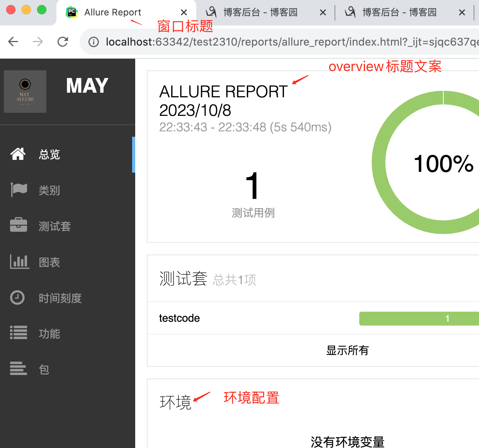Screen dimensions: 479x448
Task: Switch to the Allure Report browser tab
Action: pyautogui.click(x=112, y=12)
